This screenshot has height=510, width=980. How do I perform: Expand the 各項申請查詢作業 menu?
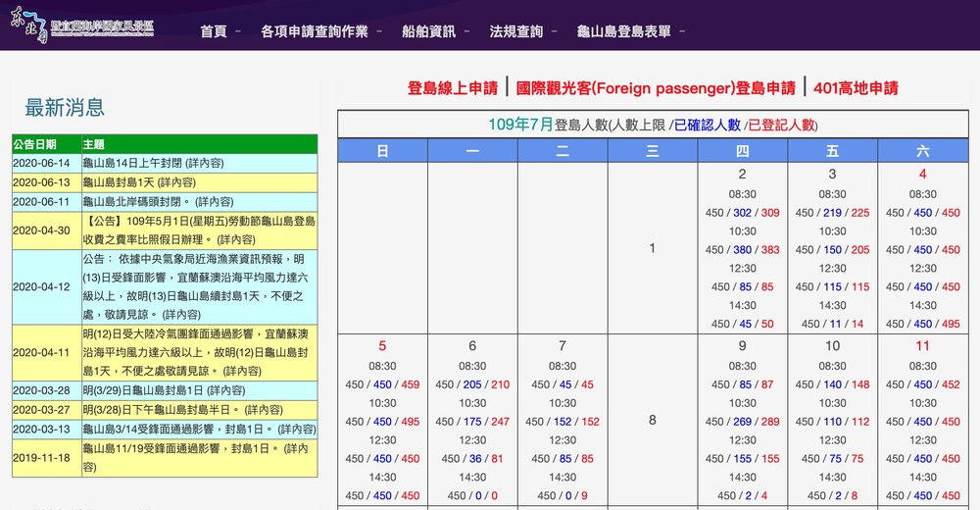(x=315, y=31)
